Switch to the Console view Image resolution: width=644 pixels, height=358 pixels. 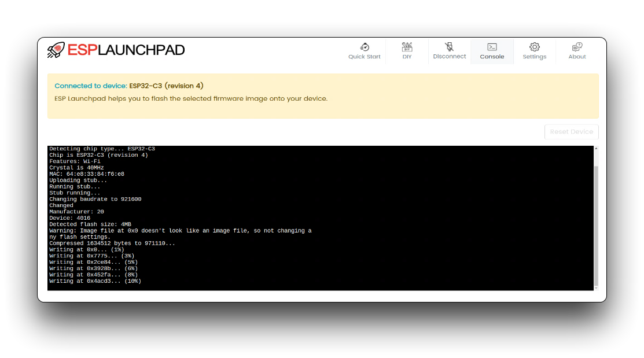[x=492, y=51]
